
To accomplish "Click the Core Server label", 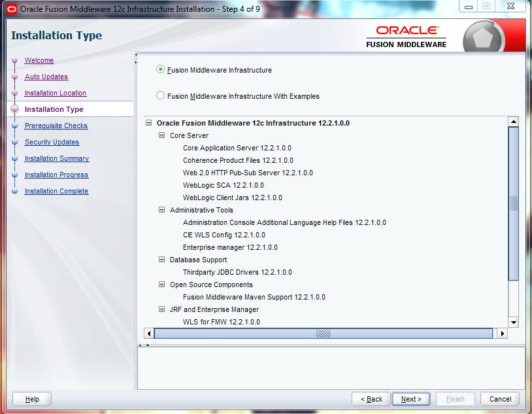I will [x=189, y=135].
